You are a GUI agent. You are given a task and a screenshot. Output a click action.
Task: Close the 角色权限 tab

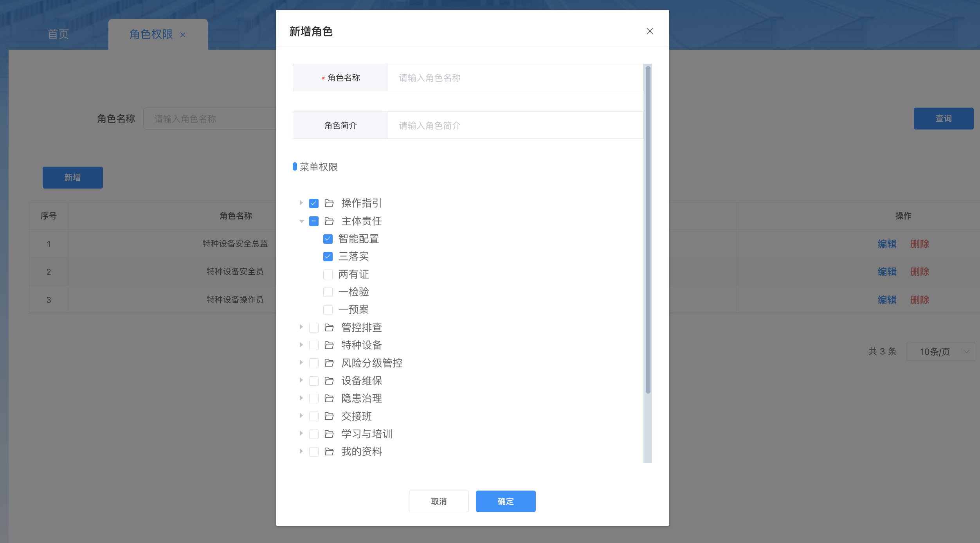[x=183, y=35]
